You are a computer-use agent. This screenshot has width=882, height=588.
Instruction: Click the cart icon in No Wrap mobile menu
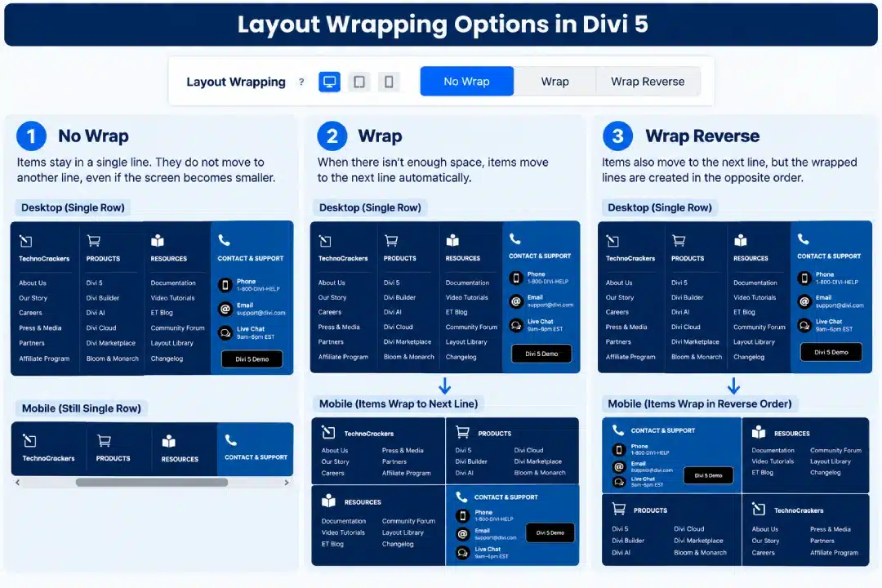pos(104,440)
